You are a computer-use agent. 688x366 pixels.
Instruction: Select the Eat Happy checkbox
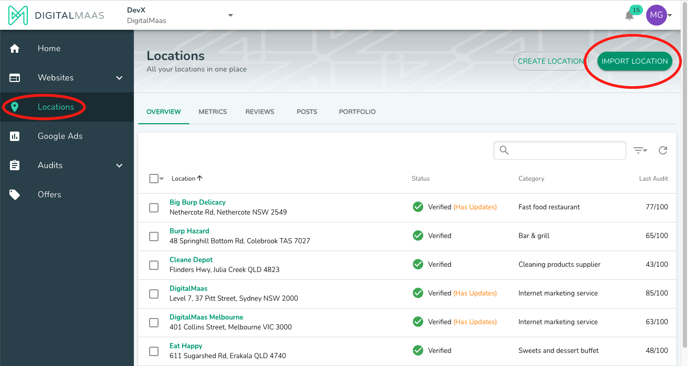tap(154, 351)
